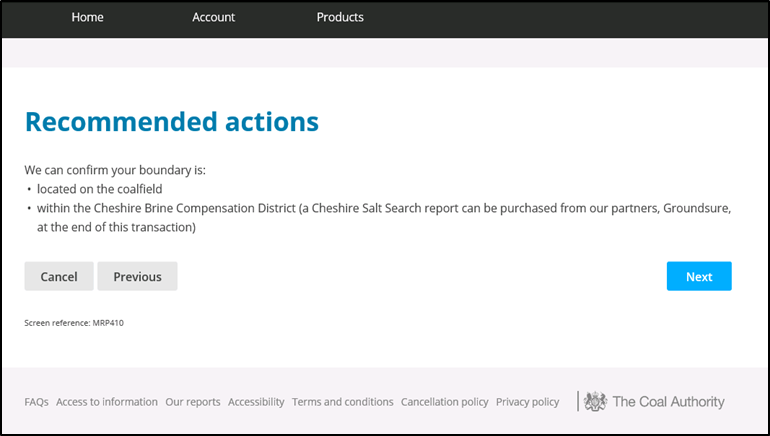Viewport: 770px width, 436px height.
Task: Visit the Our reports link
Action: point(193,402)
